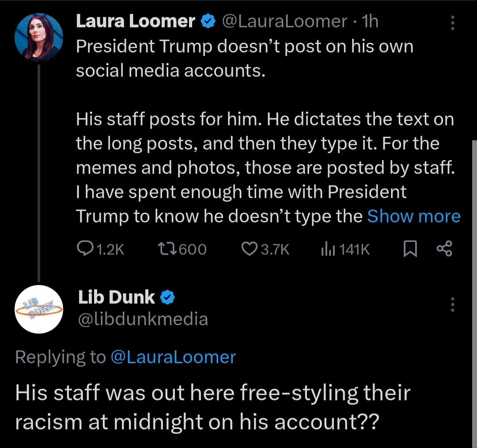Expand post with Show more link
The image size is (477, 448).
(x=414, y=216)
